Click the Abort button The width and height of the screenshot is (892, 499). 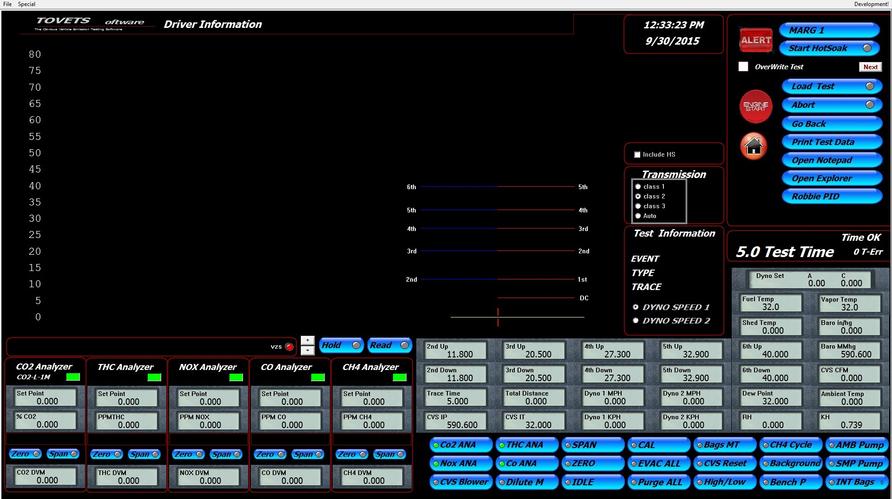(x=832, y=105)
